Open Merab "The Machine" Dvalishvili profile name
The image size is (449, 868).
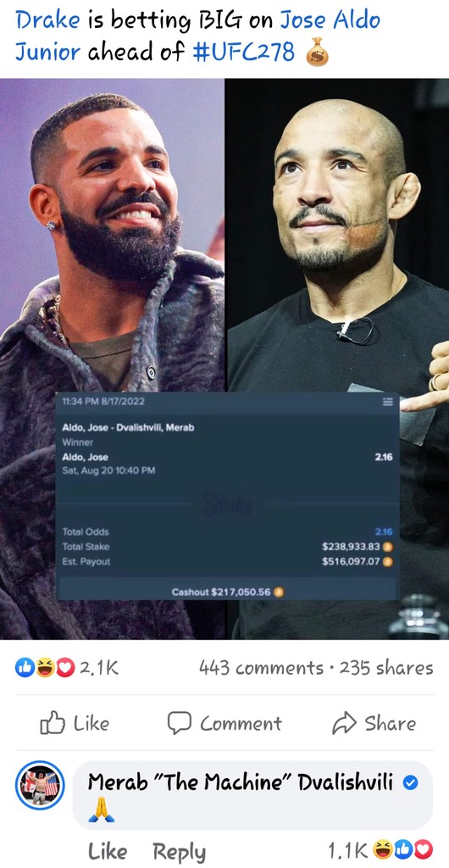pyautogui.click(x=241, y=782)
